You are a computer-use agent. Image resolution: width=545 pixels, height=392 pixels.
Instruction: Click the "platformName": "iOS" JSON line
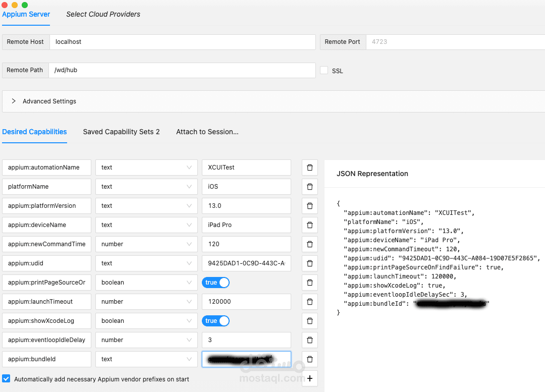click(x=384, y=221)
